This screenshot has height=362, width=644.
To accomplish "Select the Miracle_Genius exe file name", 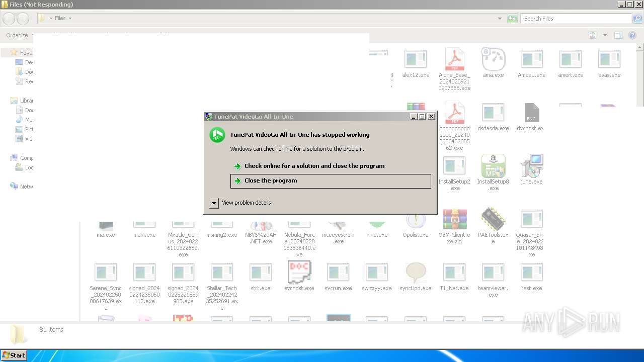I will (183, 244).
